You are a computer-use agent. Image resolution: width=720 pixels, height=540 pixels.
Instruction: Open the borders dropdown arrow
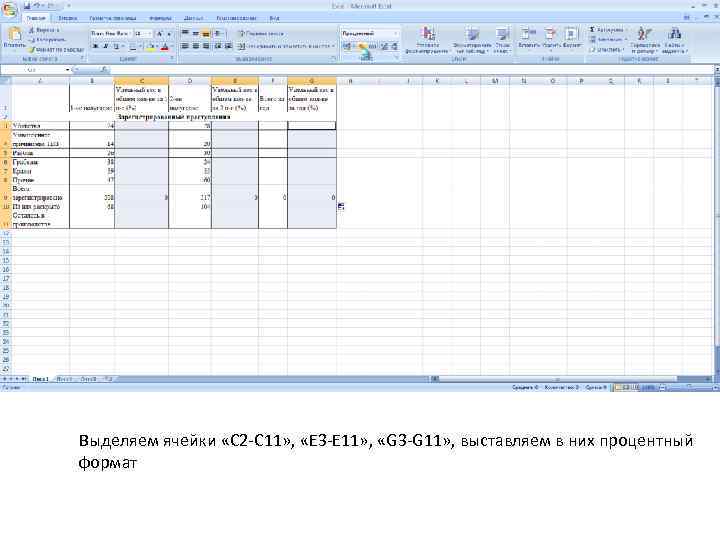139,46
